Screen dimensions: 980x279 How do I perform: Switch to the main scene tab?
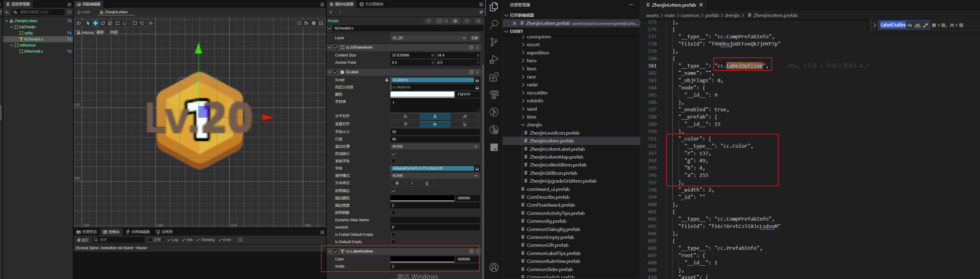coord(84,12)
